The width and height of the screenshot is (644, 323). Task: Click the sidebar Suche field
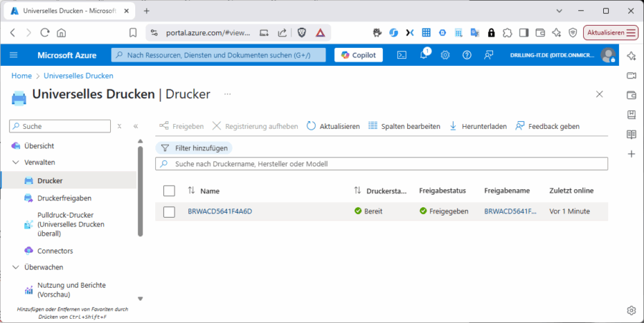click(60, 126)
